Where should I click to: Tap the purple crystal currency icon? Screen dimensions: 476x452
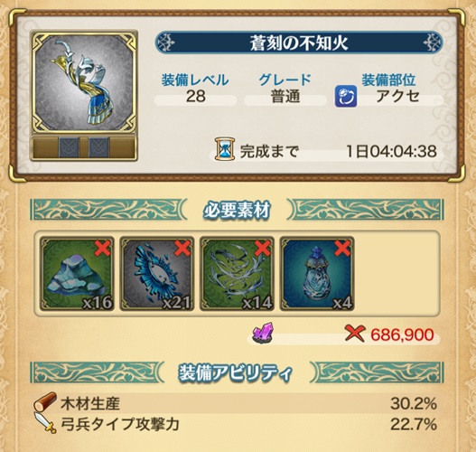pyautogui.click(x=264, y=334)
